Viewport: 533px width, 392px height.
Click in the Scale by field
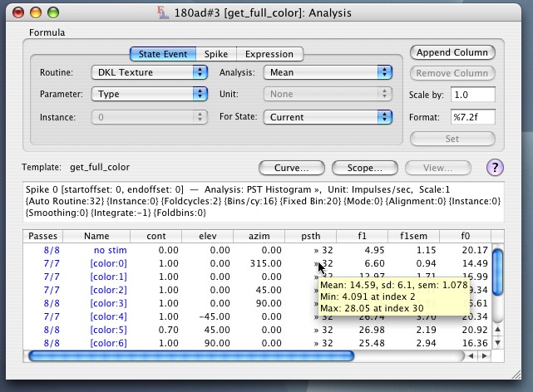473,95
